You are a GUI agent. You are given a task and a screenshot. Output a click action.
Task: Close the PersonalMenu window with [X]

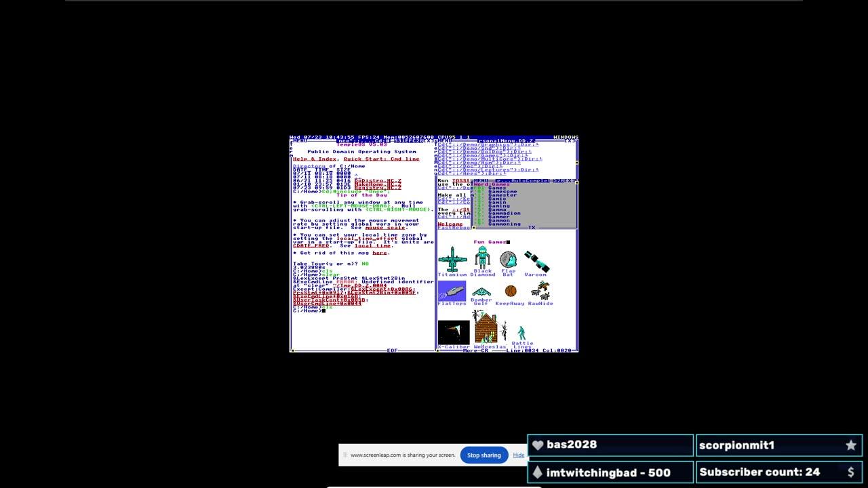570,141
